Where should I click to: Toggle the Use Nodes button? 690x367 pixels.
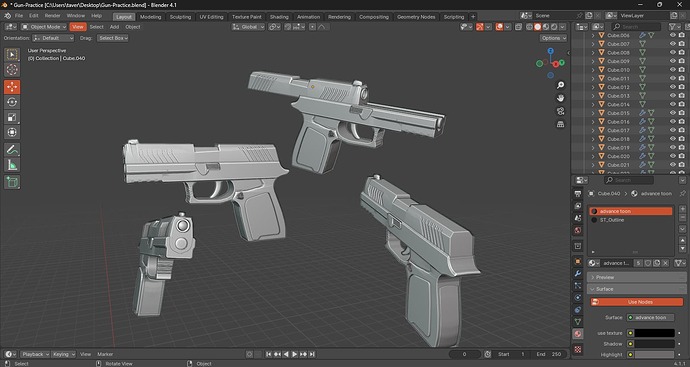(636, 302)
